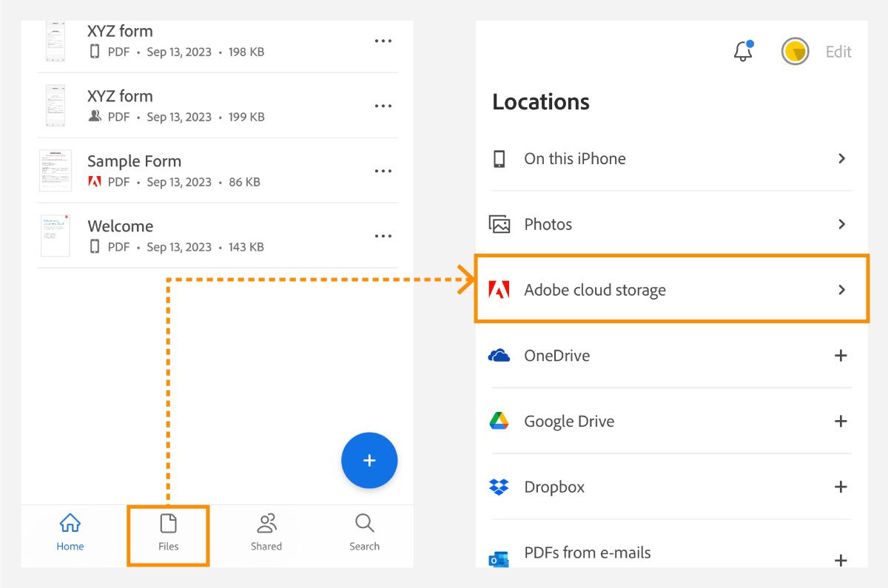Screen dimensions: 888x588
Task: Select the Dropbox icon
Action: (x=499, y=487)
